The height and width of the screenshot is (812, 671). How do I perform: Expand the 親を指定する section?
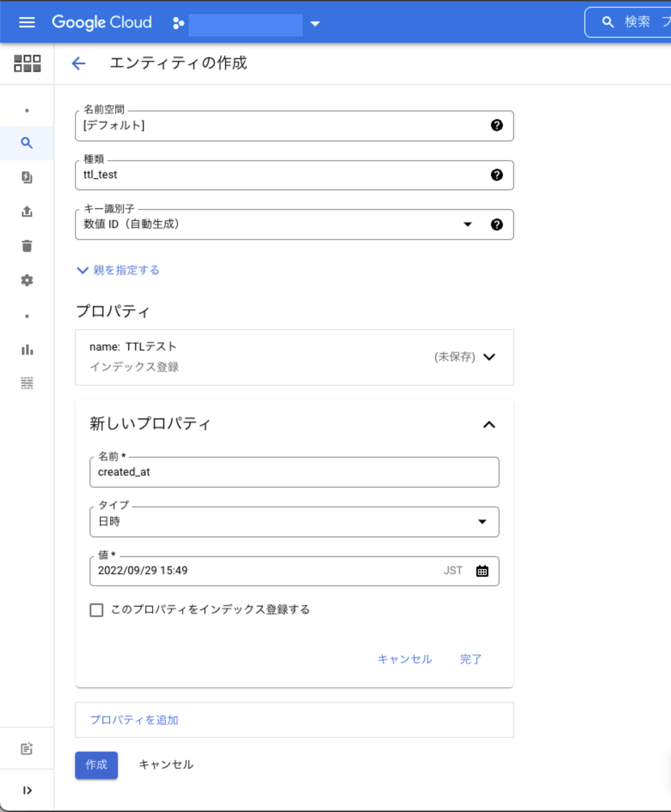[x=118, y=270]
